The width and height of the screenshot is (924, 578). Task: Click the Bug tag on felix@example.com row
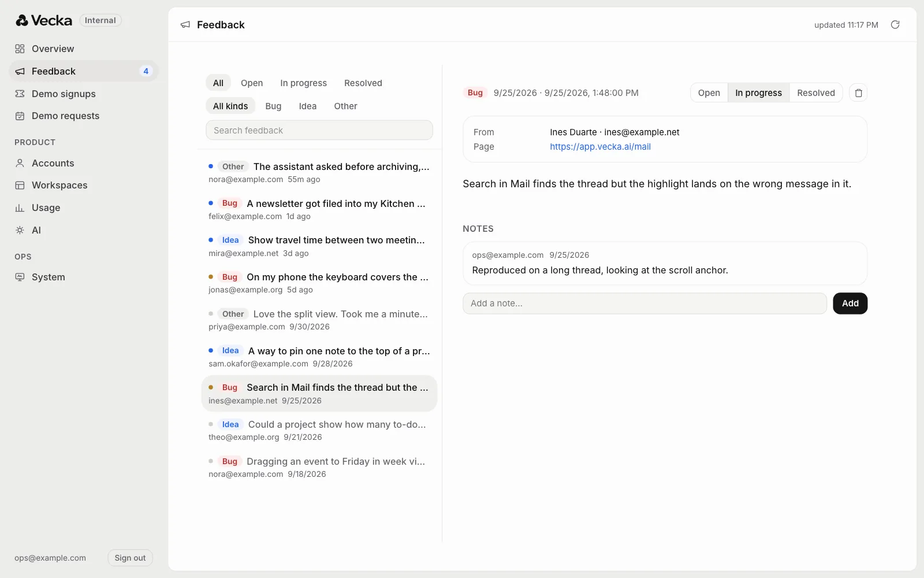coord(230,203)
